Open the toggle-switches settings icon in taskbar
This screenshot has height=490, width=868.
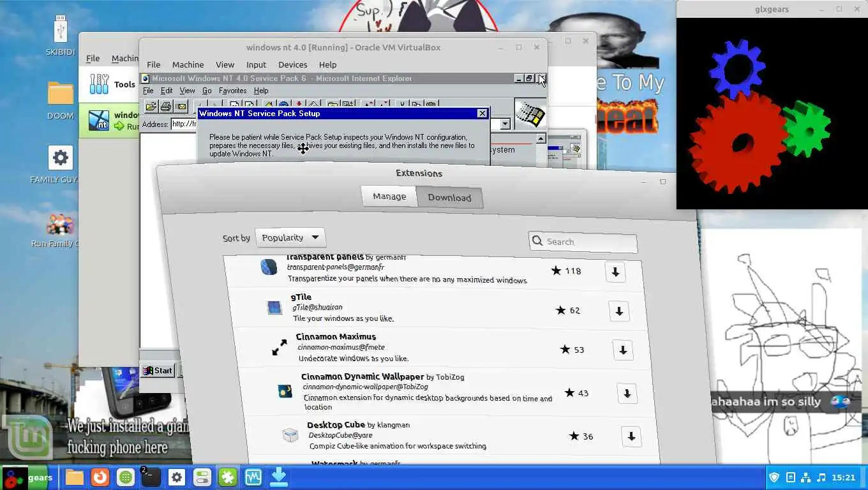pyautogui.click(x=202, y=477)
